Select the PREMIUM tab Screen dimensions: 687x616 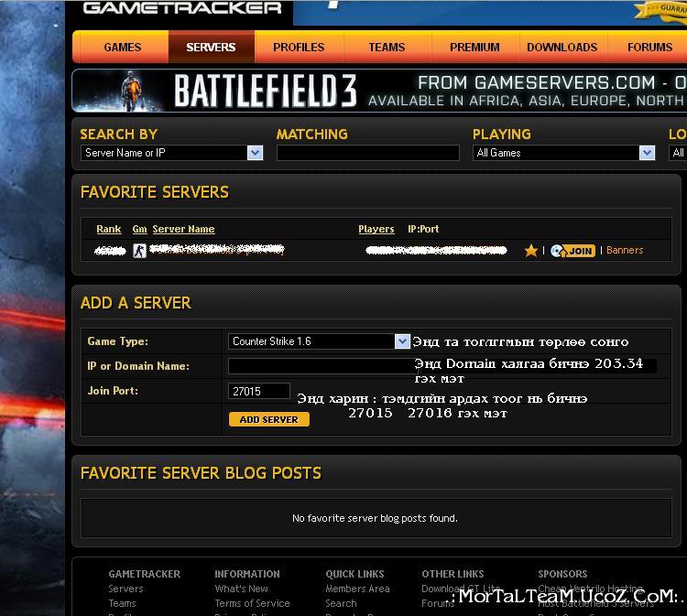(x=474, y=48)
